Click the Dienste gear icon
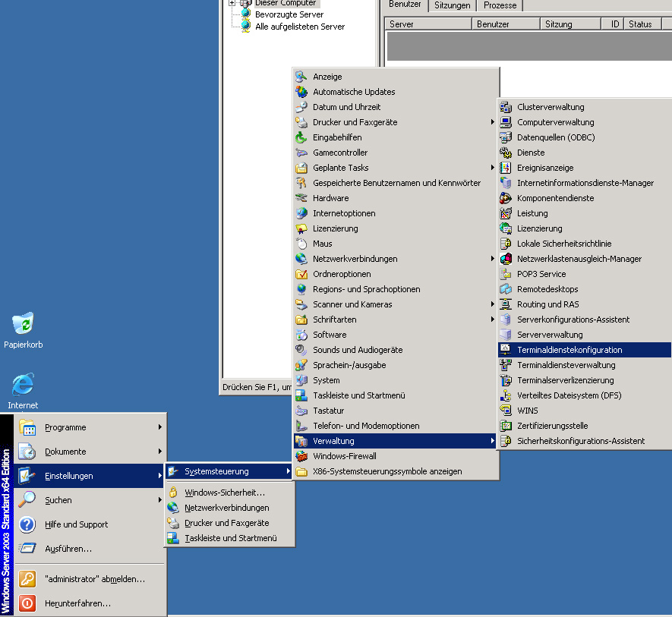This screenshot has width=672, height=617. (506, 153)
